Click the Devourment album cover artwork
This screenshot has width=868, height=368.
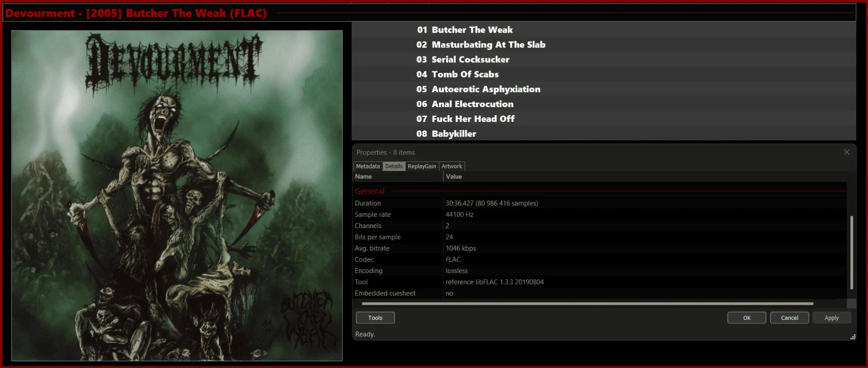177,196
